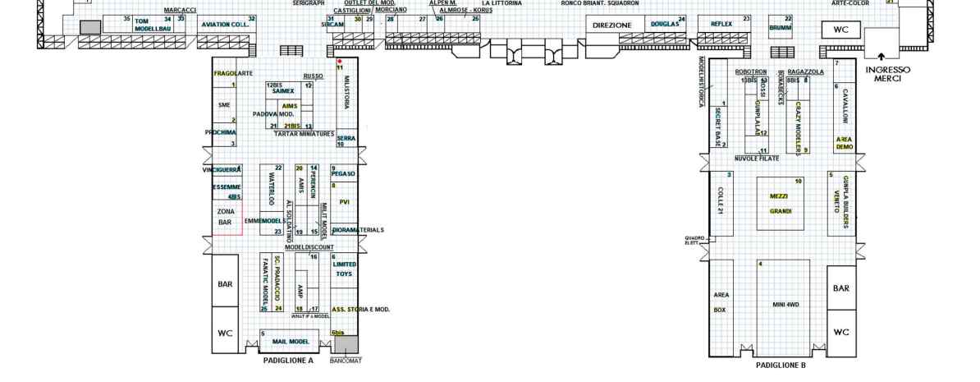Select the Mini 4WD track area
Image resolution: width=980 pixels, height=382 pixels.
(785, 304)
